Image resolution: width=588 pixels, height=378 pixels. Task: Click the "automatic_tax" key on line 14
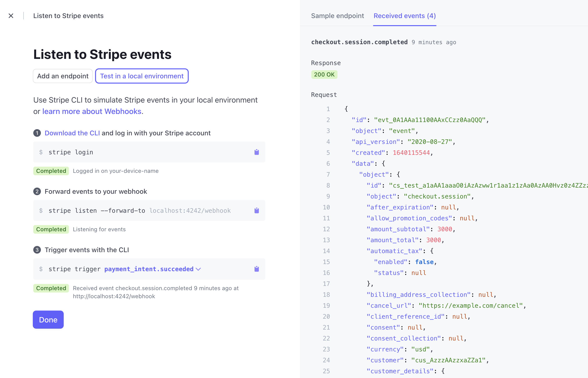click(x=394, y=251)
